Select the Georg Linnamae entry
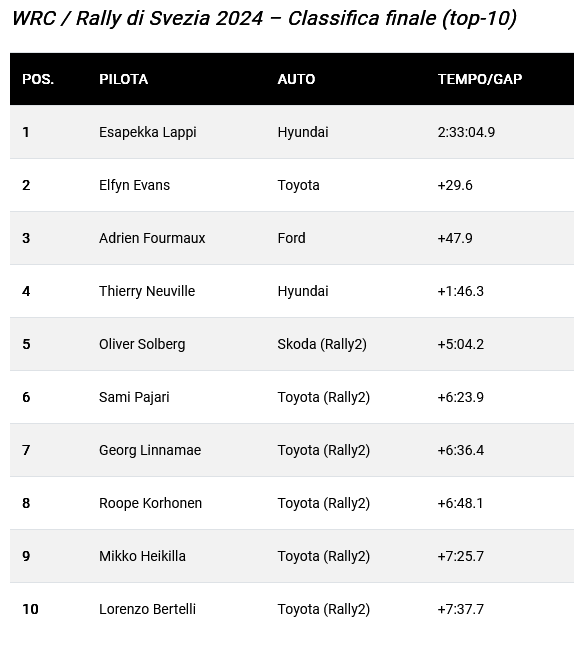 click(x=150, y=450)
